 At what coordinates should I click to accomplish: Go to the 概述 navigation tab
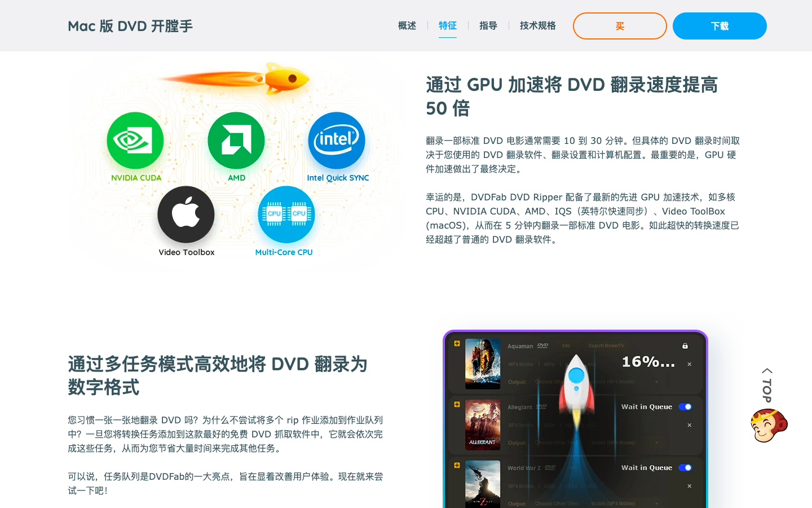[x=407, y=25]
